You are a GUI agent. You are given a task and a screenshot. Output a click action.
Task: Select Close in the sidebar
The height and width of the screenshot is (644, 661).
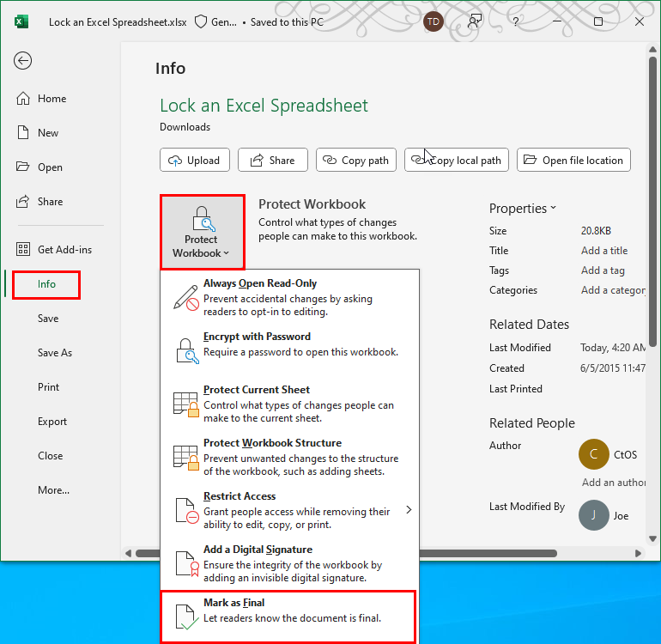pos(50,456)
